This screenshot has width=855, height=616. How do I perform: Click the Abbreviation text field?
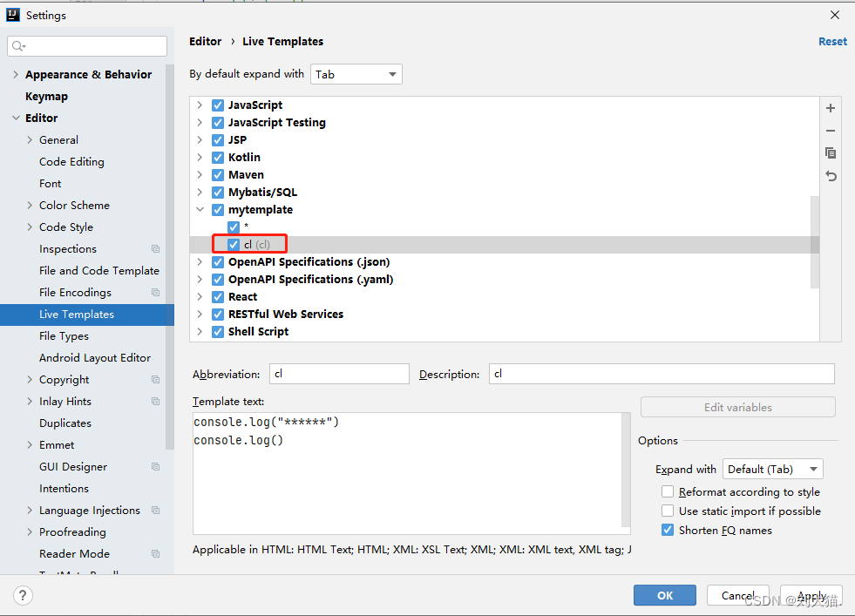click(x=339, y=375)
